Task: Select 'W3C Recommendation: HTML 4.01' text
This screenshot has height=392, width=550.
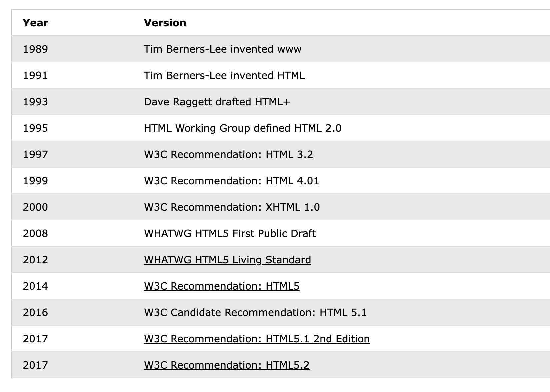Action: pos(231,181)
